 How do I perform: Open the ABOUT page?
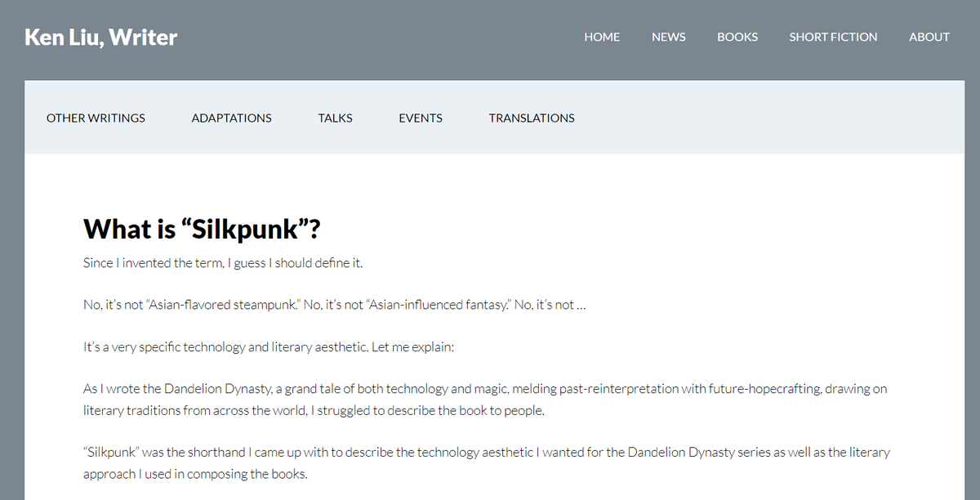[x=929, y=37]
